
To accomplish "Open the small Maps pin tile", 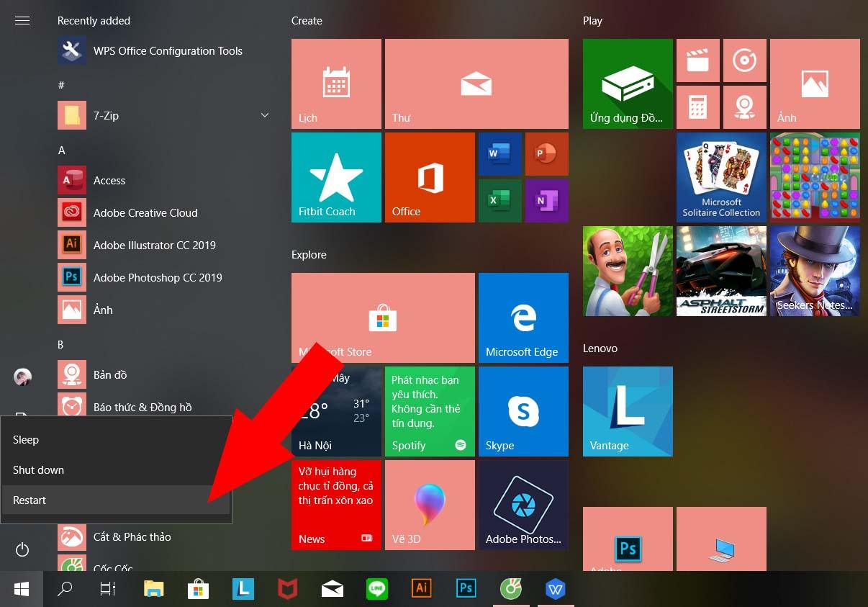I will [744, 107].
